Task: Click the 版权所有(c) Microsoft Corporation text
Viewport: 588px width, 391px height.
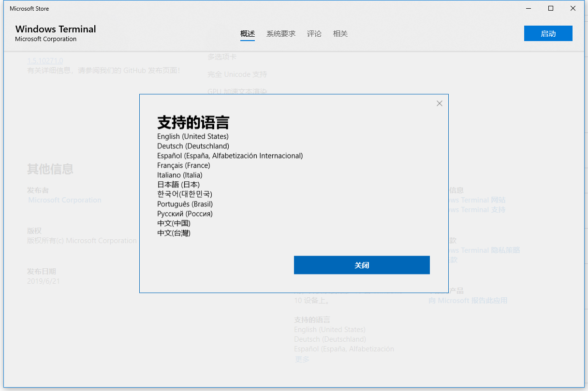Action: click(82, 241)
